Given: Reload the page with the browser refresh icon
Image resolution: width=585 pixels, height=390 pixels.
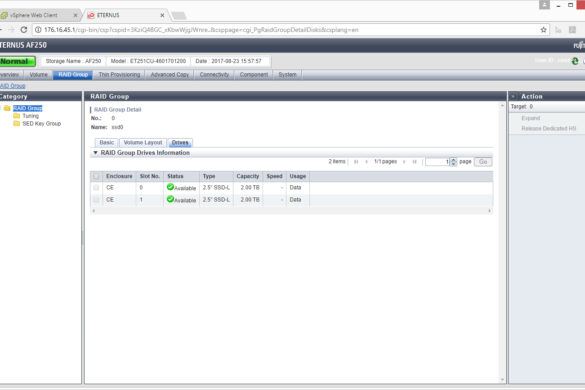Looking at the screenshot, I should (x=24, y=30).
